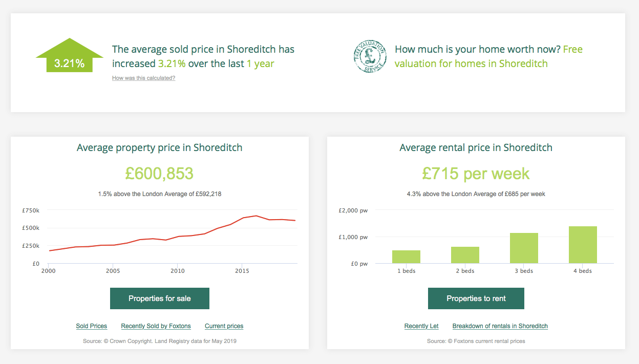Open Breakdown of rentals in Shoreditch
Screen dimensions: 639x364
click(500, 326)
